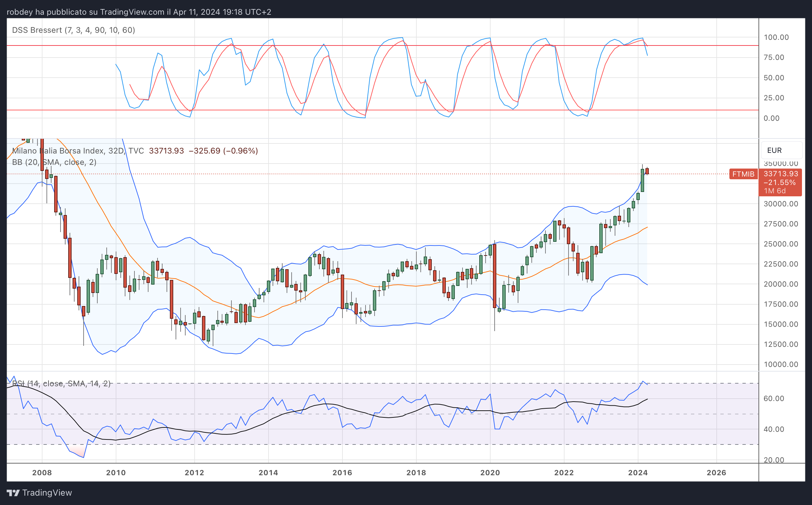
Task: Click the publication header text by robdey
Action: pyautogui.click(x=139, y=12)
